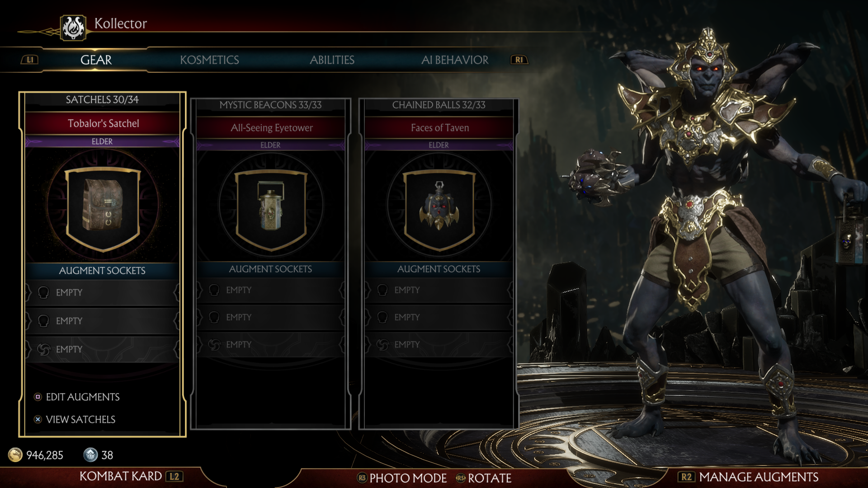Go to the AI Behavior tab

tap(455, 60)
